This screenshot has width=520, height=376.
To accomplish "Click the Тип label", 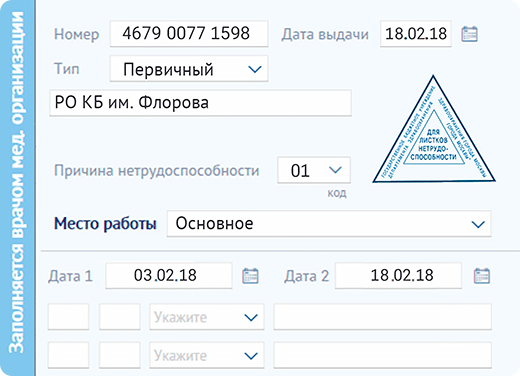I will pos(67,69).
